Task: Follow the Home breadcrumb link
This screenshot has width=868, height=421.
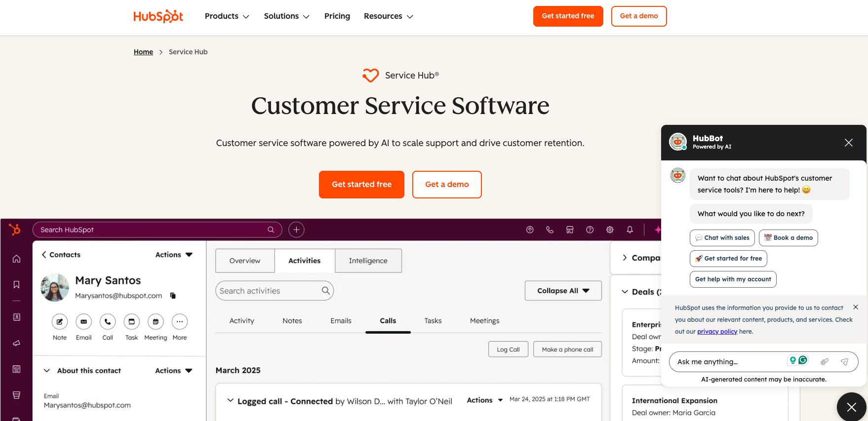Action: 143,52
